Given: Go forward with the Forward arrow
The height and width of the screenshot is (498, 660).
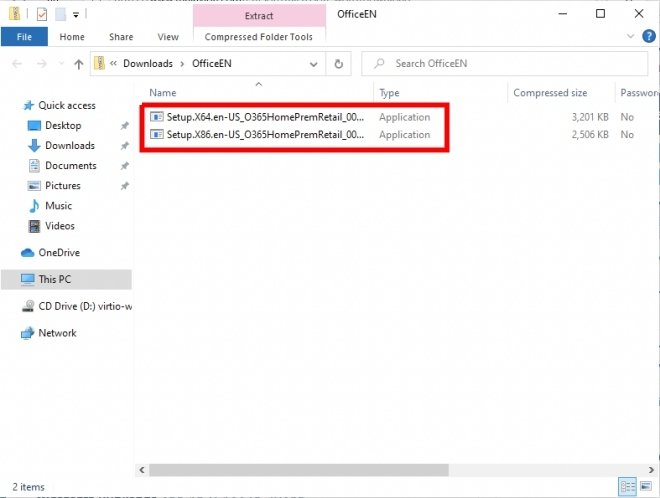Looking at the screenshot, I should (x=42, y=64).
